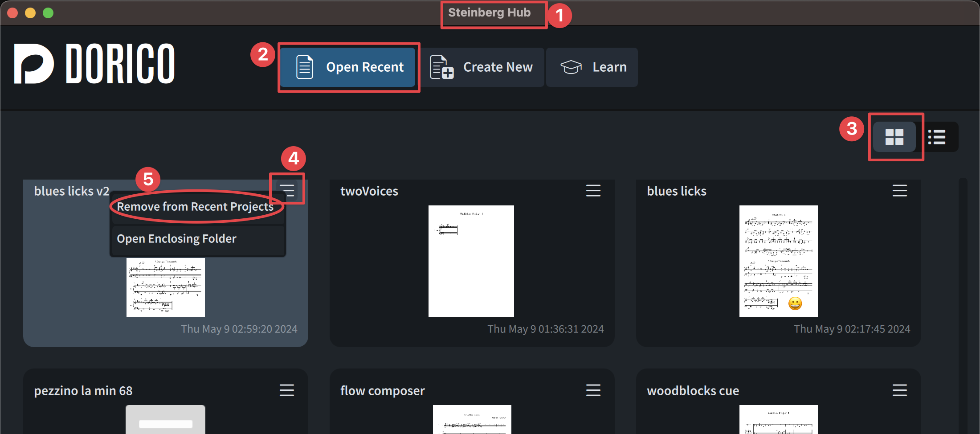This screenshot has width=980, height=434.
Task: Open the flow composer card menu
Action: (593, 390)
